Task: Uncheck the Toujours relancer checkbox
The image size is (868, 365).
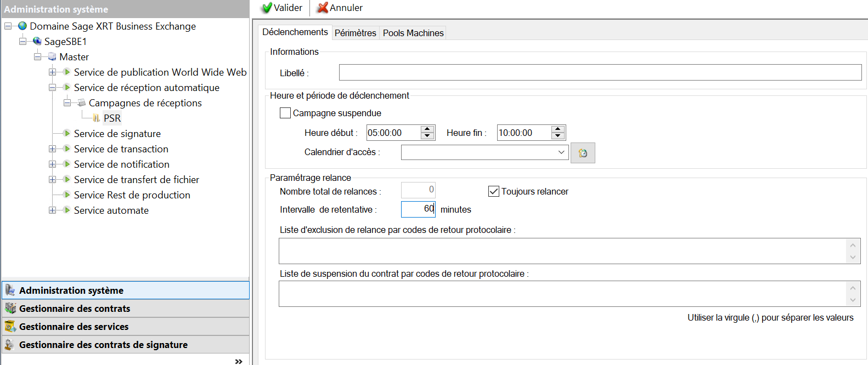Action: point(494,191)
